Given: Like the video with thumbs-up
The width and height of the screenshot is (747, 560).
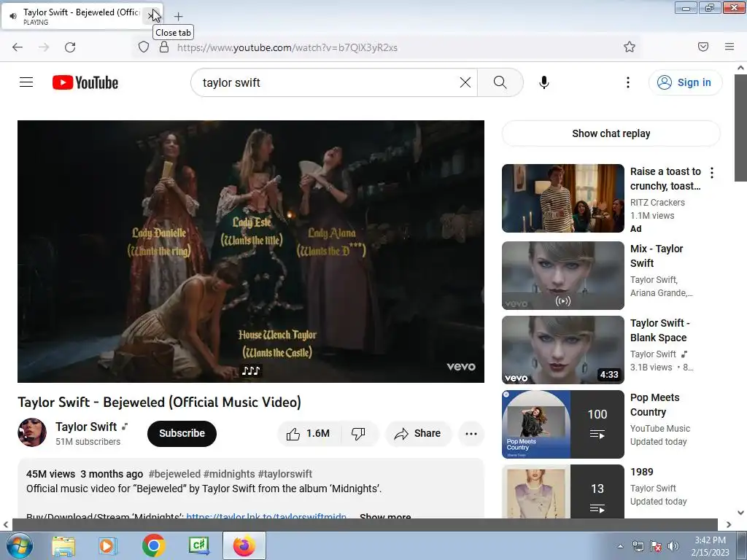Looking at the screenshot, I should tap(309, 433).
